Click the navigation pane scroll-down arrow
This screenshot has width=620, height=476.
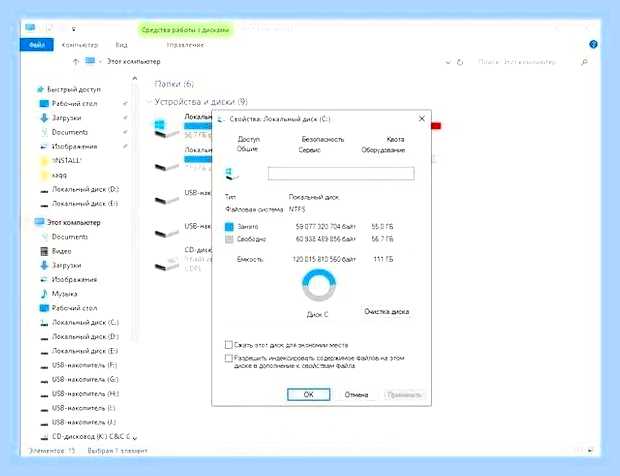(x=134, y=438)
